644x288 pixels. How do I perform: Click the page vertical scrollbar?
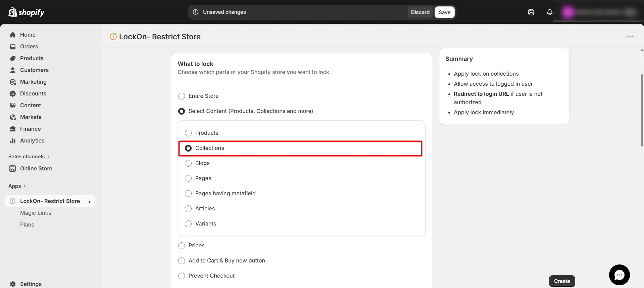tap(642, 110)
